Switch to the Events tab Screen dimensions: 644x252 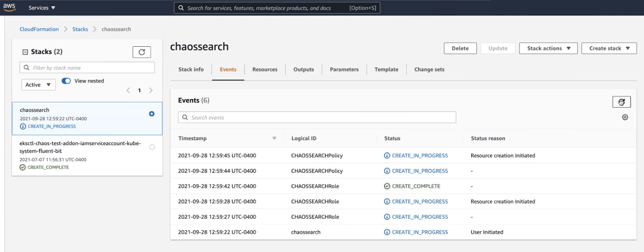pos(228,69)
